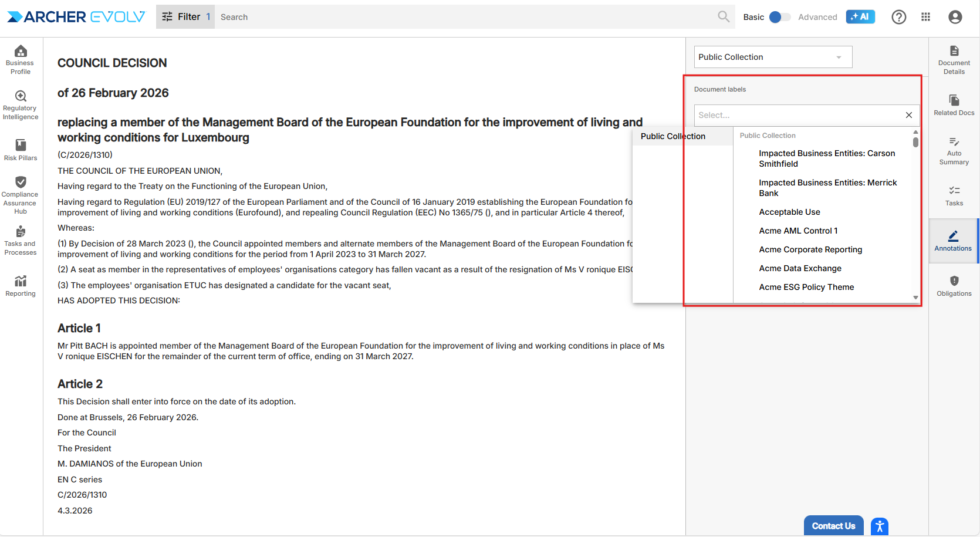Open Regulatory Intelligence in the sidebar
This screenshot has height=537, width=980.
click(x=21, y=105)
